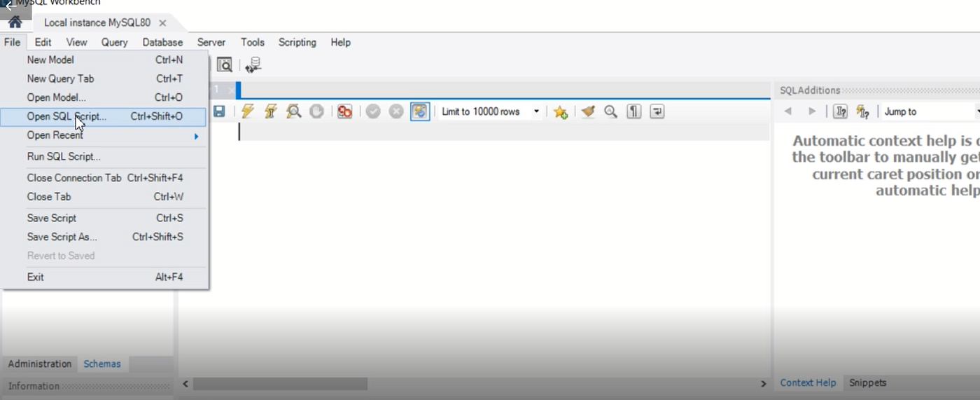
Task: Open the View menu
Action: coord(77,42)
